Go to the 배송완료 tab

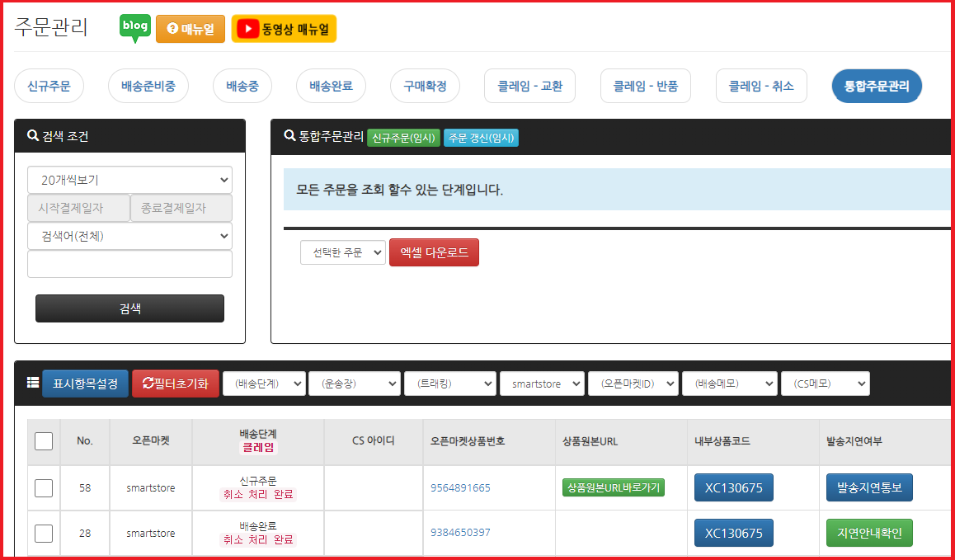pos(331,86)
